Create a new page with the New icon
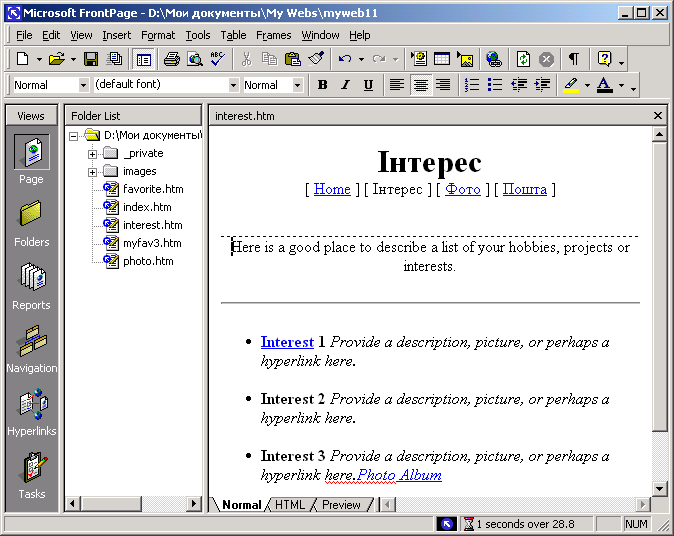 (22, 58)
